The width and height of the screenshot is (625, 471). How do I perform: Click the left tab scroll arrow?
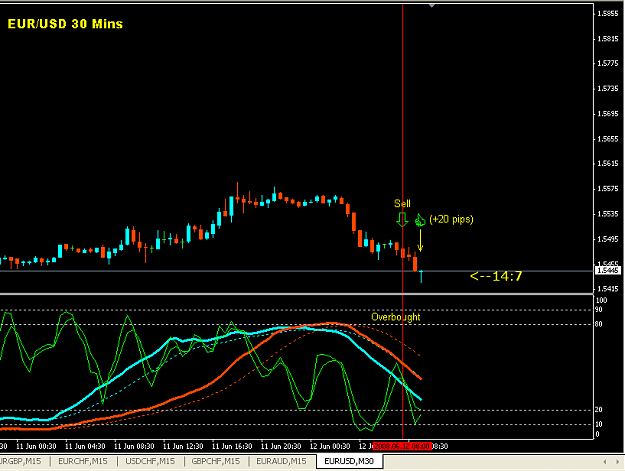pos(605,461)
